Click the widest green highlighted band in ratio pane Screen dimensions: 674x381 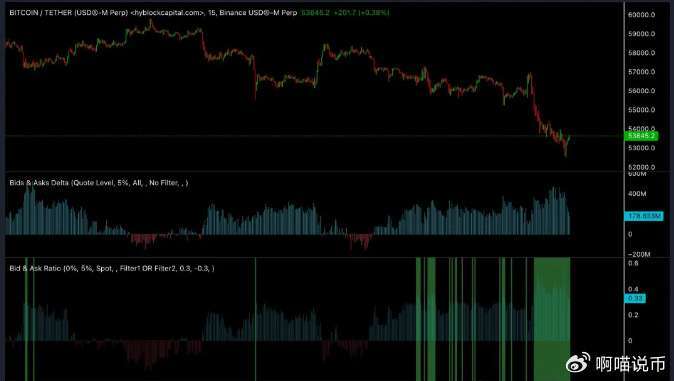coord(552,319)
